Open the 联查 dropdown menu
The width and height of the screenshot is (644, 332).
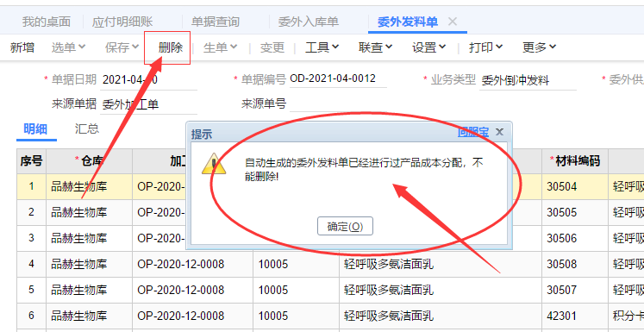[x=375, y=47]
